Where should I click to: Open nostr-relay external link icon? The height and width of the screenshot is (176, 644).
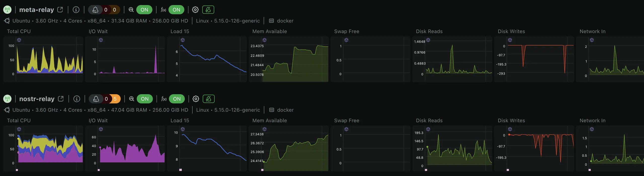click(x=61, y=99)
